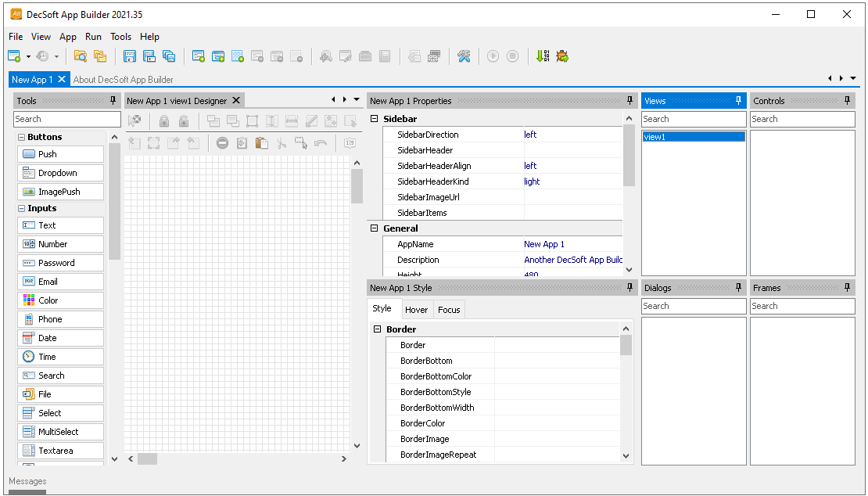
Task: Collapse the Sidebar properties group
Action: tap(375, 119)
